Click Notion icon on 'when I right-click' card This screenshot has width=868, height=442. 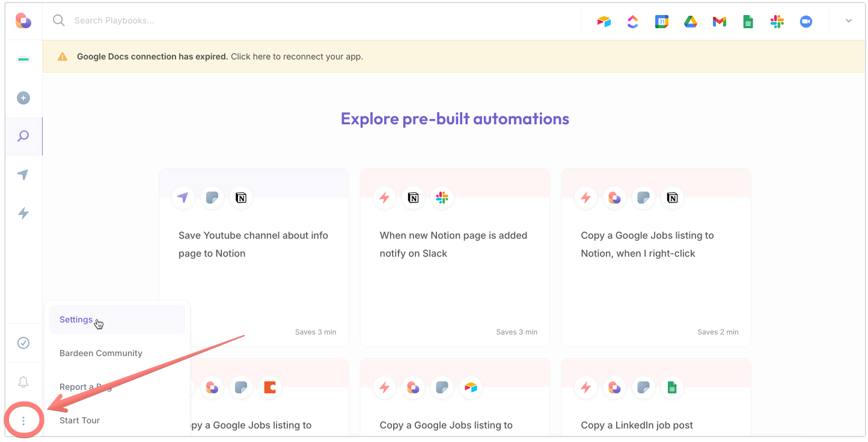(x=673, y=198)
